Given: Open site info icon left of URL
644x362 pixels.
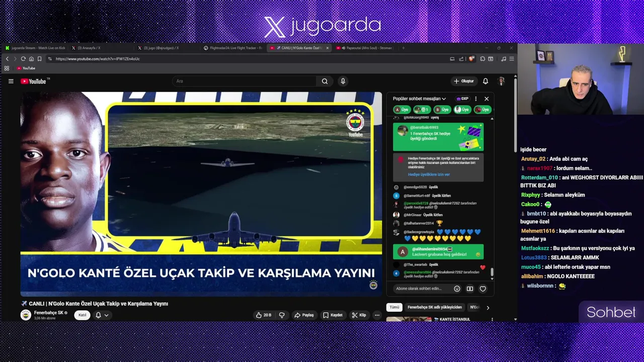Looking at the screenshot, I should coord(50,59).
